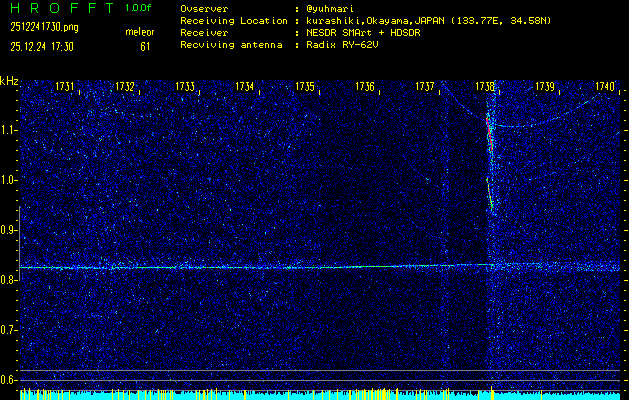The height and width of the screenshot is (400, 629).
Task: Click the horizontal carrier line near 0.83 kHz
Action: click(320, 266)
